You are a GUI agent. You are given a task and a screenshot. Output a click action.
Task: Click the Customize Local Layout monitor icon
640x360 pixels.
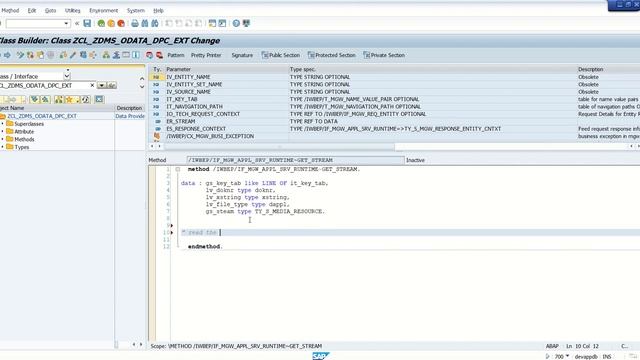(x=246, y=23)
